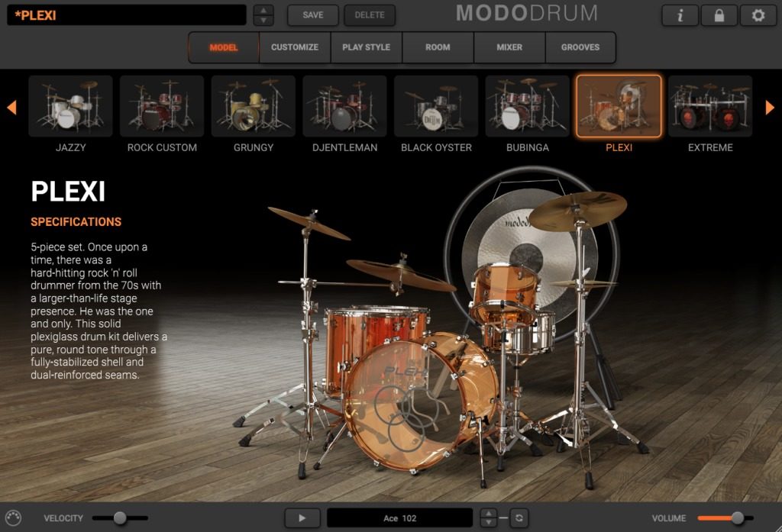
Task: Play the Ace 102 groove
Action: pos(302,518)
